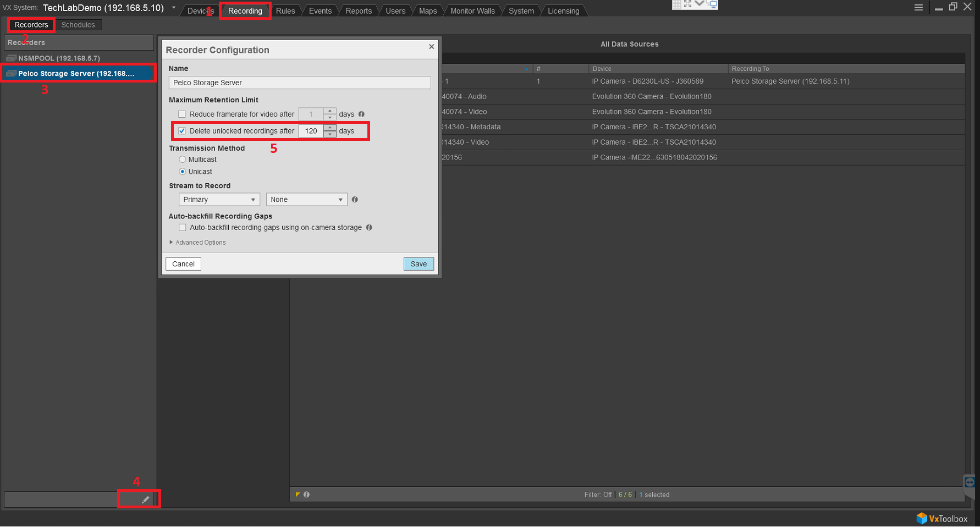Switch to the Devices tab
The height and width of the screenshot is (527, 980).
click(x=200, y=11)
